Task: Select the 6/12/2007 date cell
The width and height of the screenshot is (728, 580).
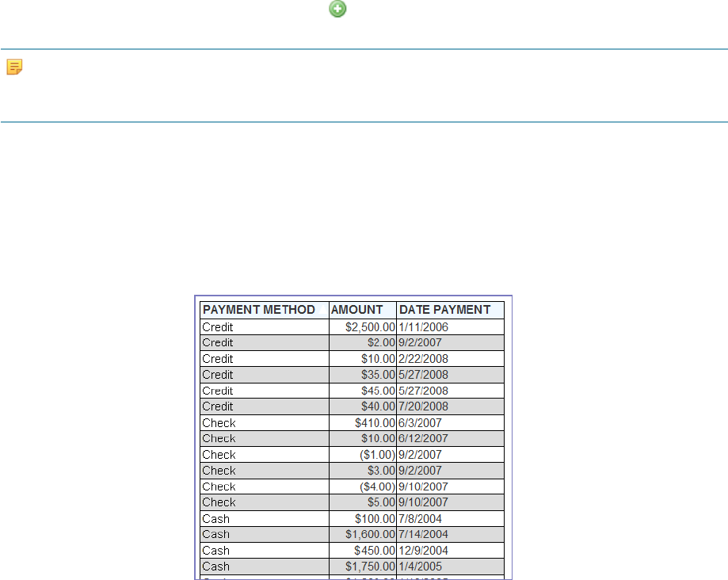Action: click(x=451, y=439)
